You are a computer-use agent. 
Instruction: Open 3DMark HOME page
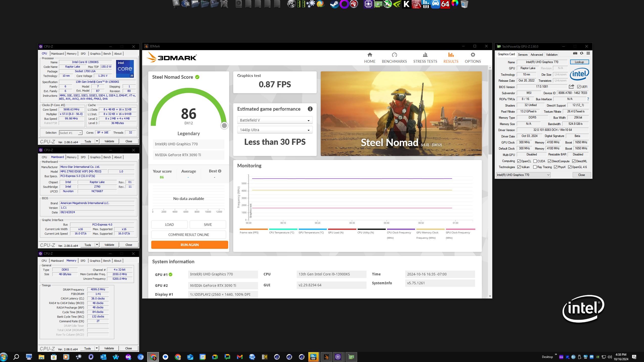tap(370, 58)
